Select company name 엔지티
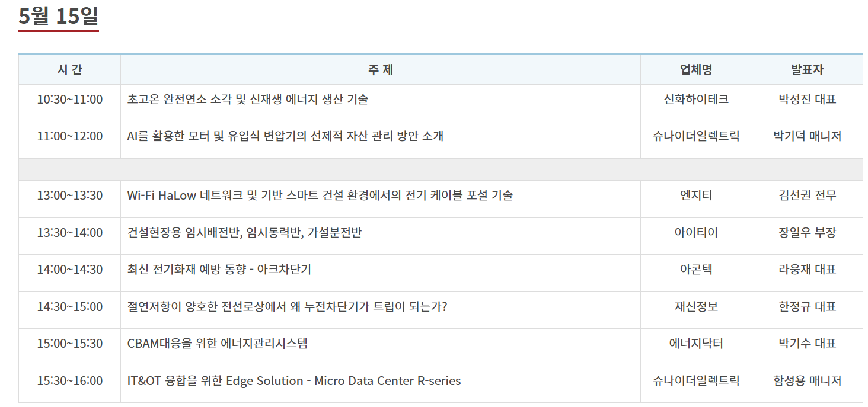This screenshot has height=407, width=868. tap(695, 196)
